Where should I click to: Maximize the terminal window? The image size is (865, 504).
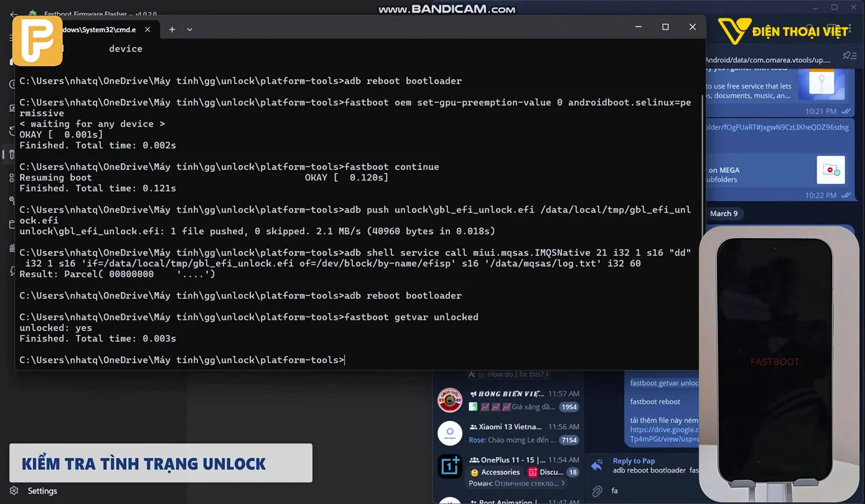665,27
